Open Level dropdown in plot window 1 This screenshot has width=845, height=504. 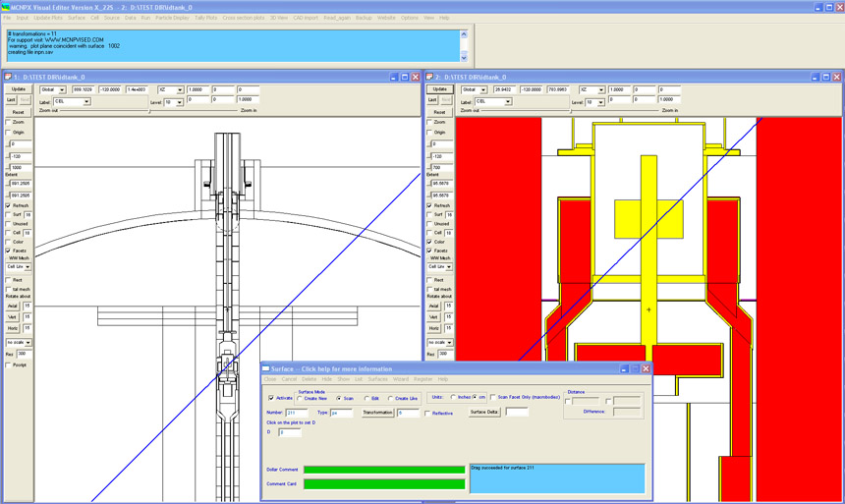pyautogui.click(x=180, y=102)
